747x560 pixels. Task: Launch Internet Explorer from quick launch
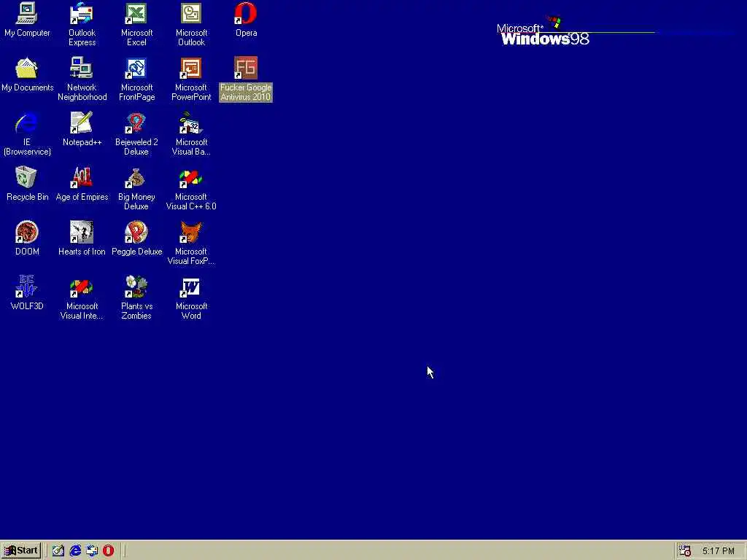[x=75, y=551]
